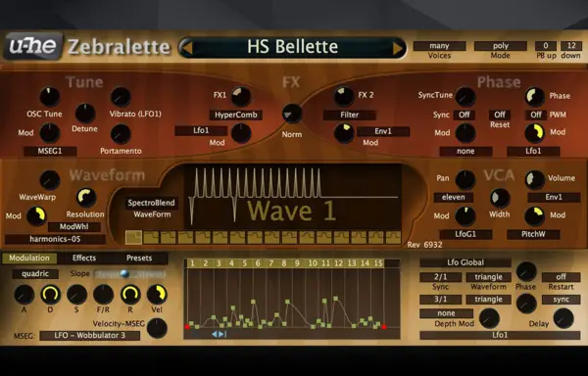588x376 pixels.
Task: Open the HyperComb FX1 type selector
Action: coord(236,115)
